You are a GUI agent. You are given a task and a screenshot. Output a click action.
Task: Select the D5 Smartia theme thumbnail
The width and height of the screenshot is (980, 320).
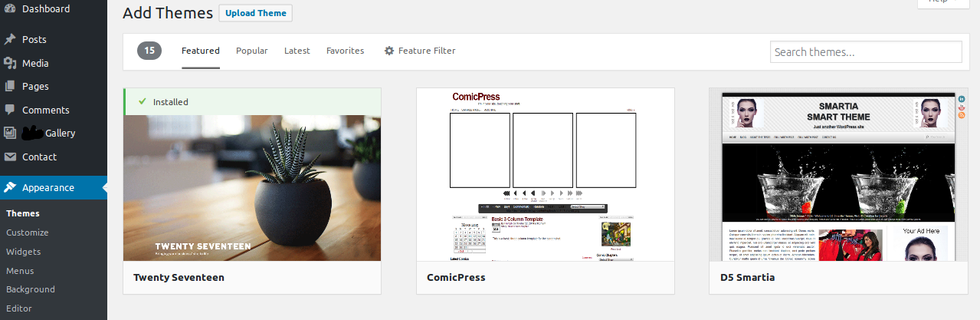838,174
